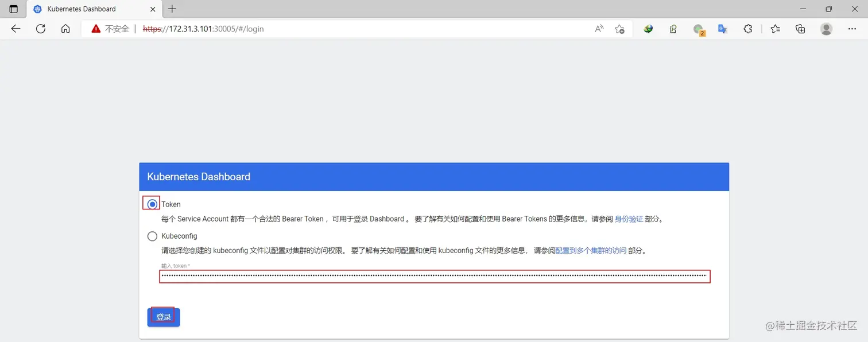Select the Kubernetes Dashboard browser tab
The height and width of the screenshot is (342, 868).
[x=94, y=9]
